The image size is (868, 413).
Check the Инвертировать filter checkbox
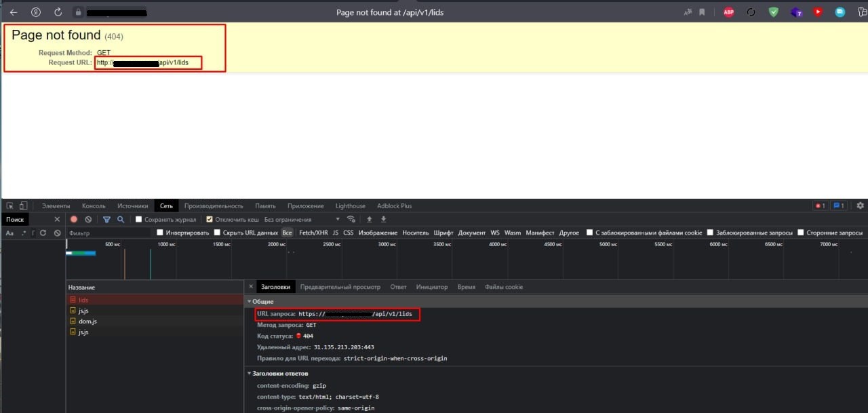click(160, 233)
